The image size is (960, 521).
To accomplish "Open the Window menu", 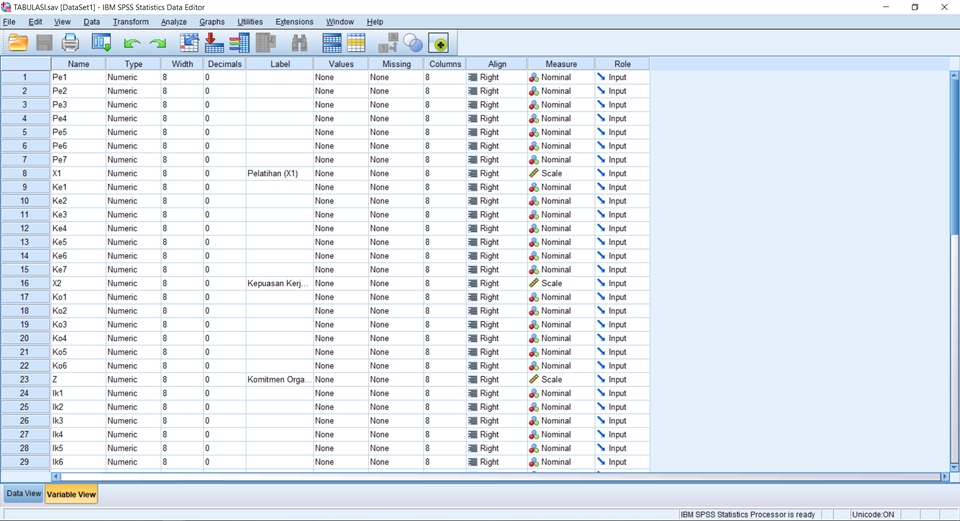I will tap(340, 21).
